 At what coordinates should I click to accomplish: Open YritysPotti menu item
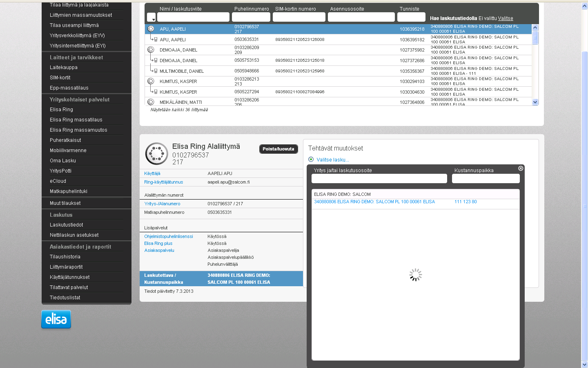[60, 171]
